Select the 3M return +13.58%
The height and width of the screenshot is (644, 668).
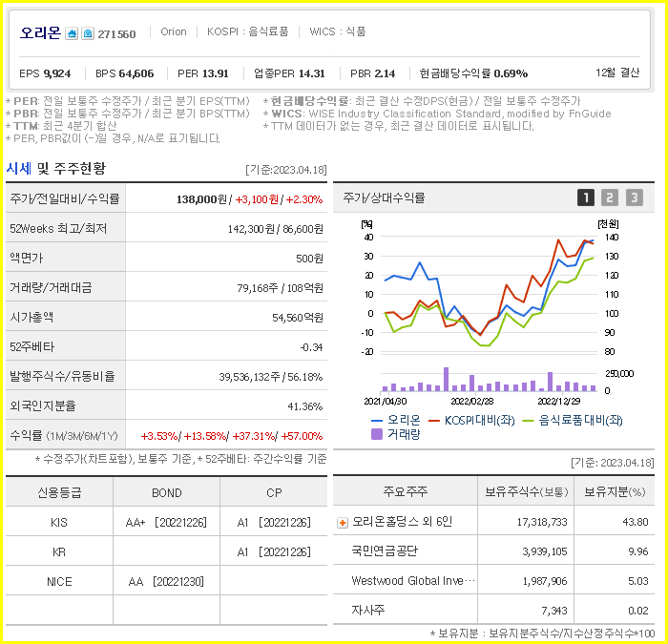pyautogui.click(x=204, y=436)
